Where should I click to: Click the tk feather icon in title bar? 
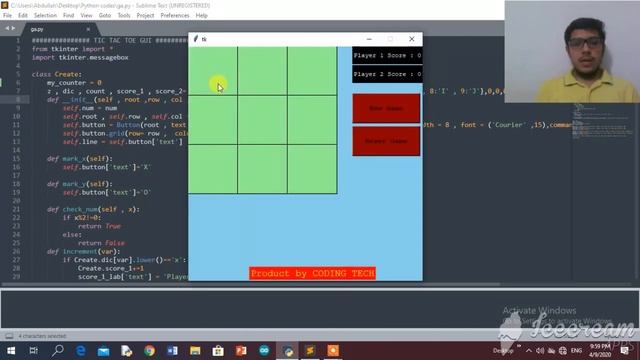click(196, 39)
